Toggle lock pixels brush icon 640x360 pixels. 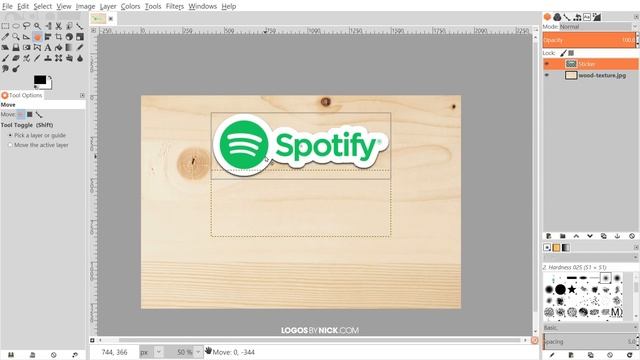563,53
